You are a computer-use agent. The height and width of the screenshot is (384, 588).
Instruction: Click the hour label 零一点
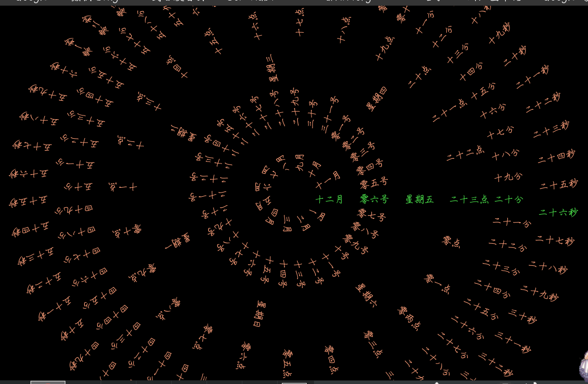tap(437, 283)
